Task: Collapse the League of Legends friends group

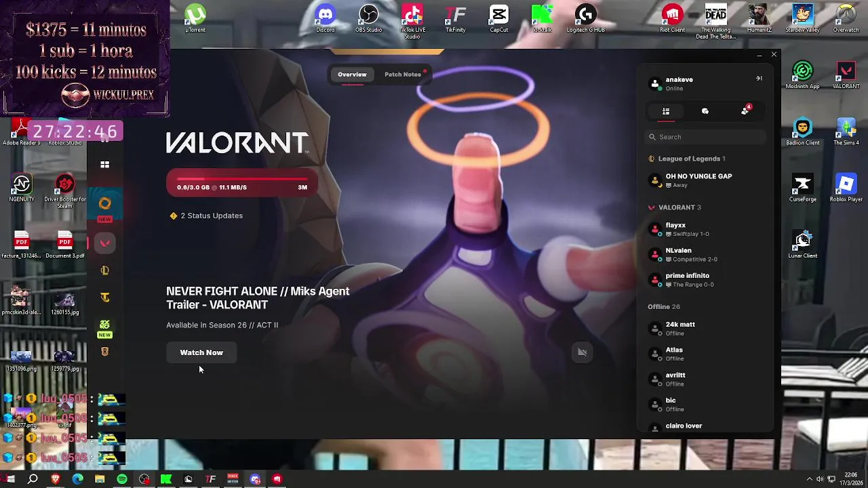Action: coord(687,159)
